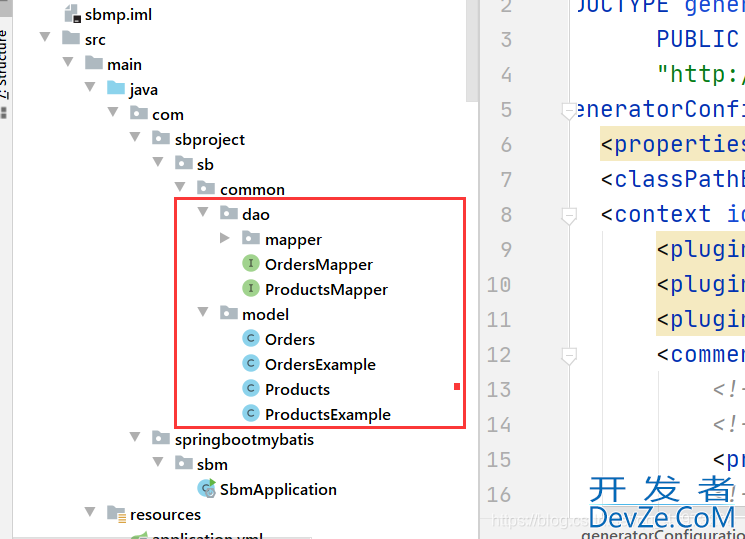This screenshot has height=539, width=745.
Task: Click the main folder icon
Action: (x=94, y=63)
